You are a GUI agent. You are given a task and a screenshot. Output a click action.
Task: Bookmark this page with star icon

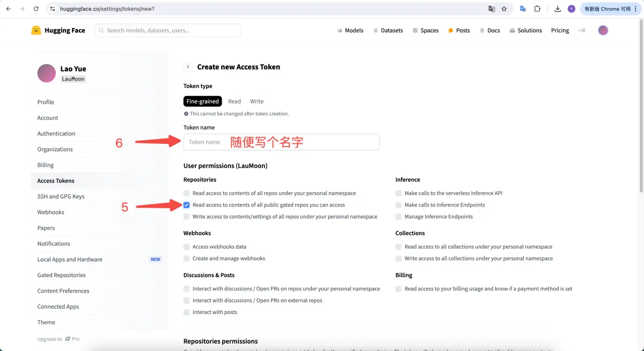coord(504,9)
